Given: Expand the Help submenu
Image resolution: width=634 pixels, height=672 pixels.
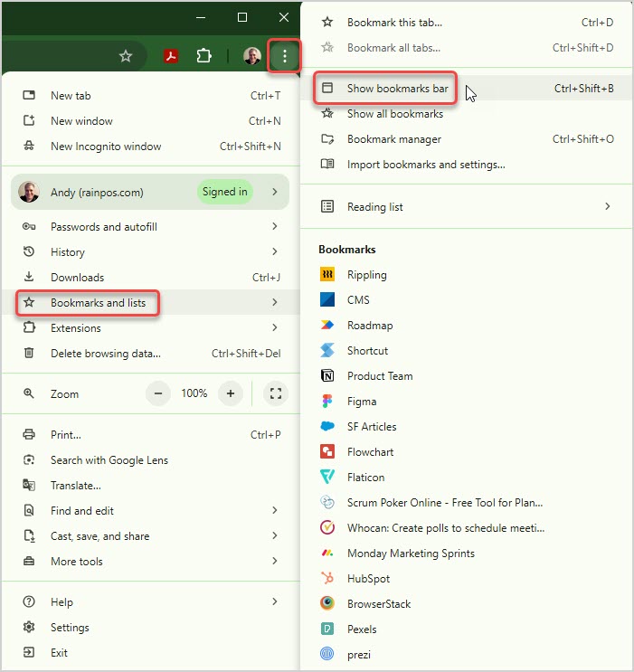Looking at the screenshot, I should (x=151, y=601).
